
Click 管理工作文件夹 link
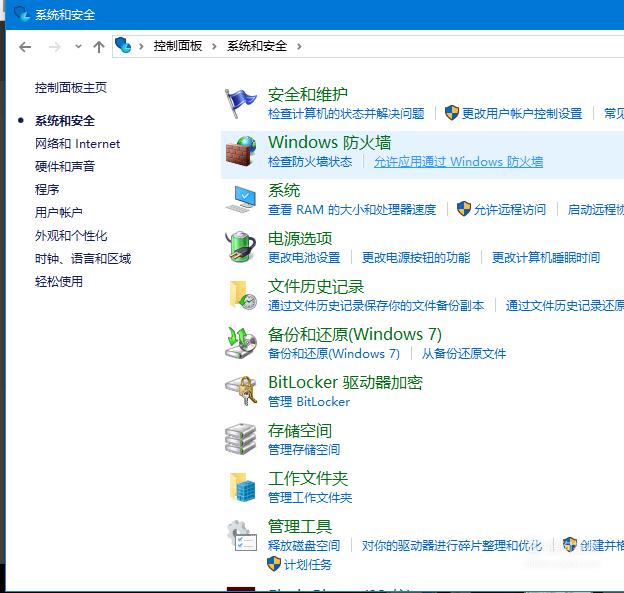(310, 497)
